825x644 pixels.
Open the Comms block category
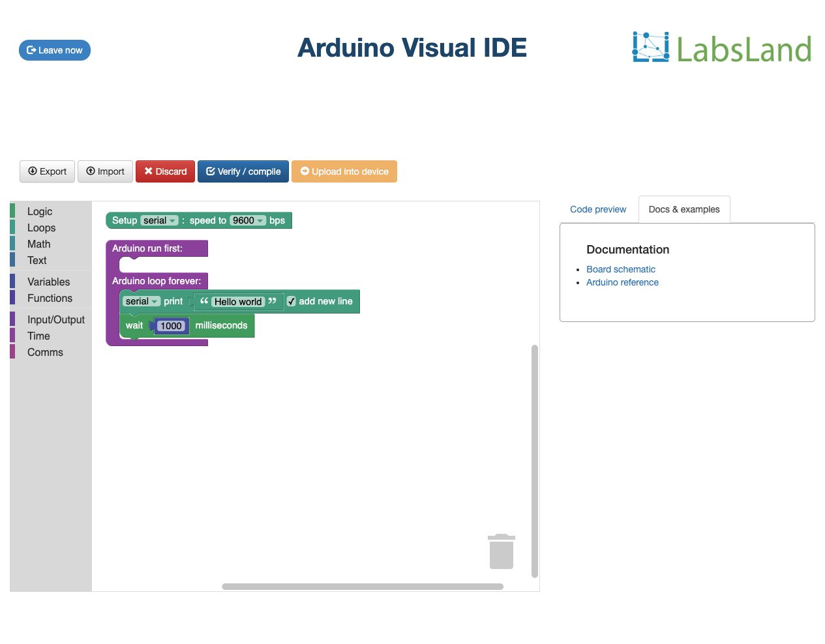51,352
